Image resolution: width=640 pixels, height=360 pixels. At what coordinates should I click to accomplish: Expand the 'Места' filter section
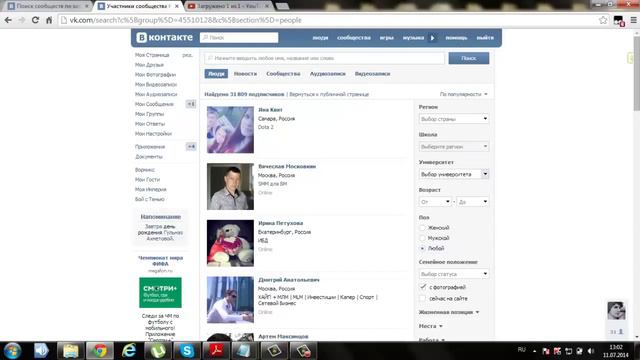click(430, 326)
